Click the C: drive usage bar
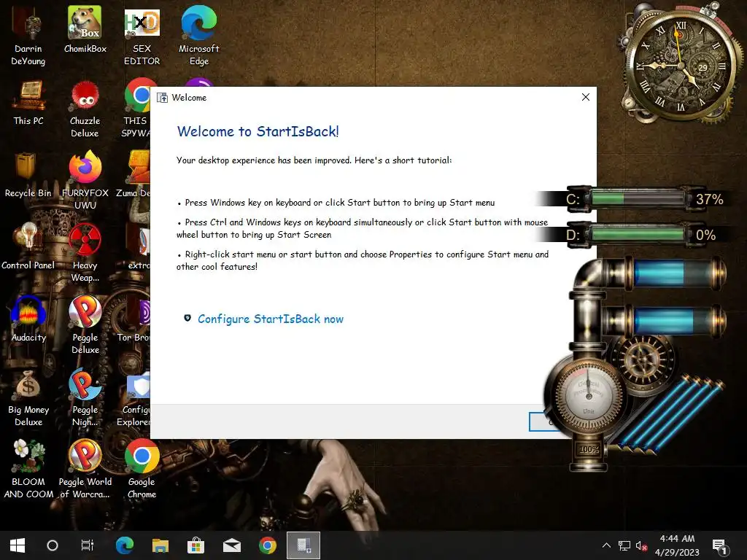This screenshot has height=560, width=747. [x=638, y=199]
